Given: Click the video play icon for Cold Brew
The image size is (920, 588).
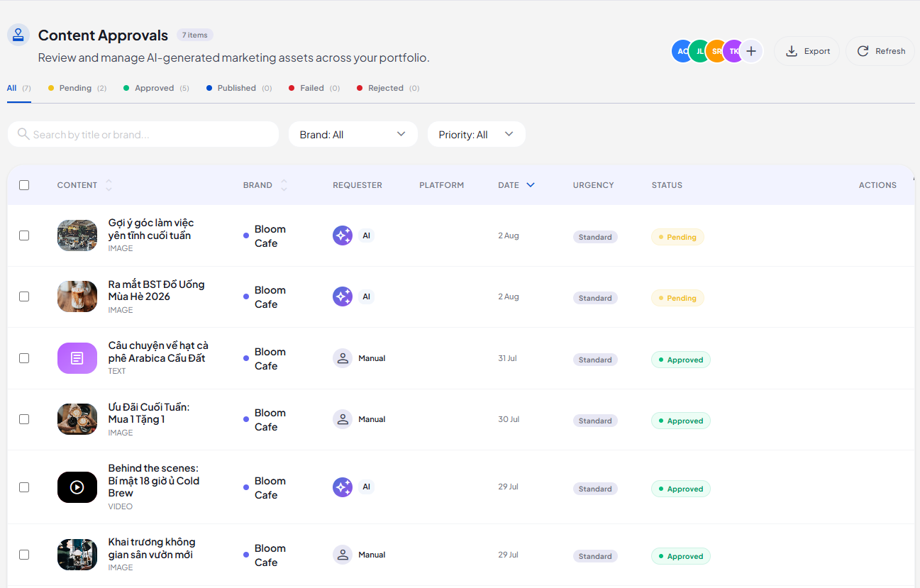Looking at the screenshot, I should [x=77, y=487].
